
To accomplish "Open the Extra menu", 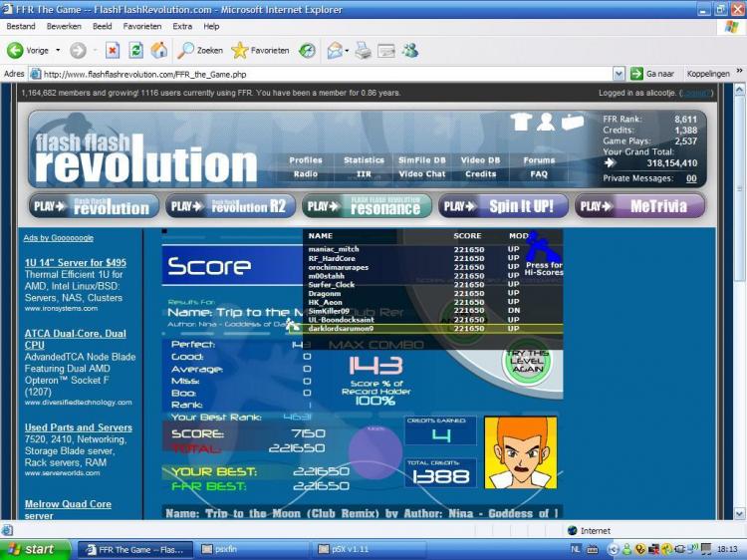I will coord(182,26).
